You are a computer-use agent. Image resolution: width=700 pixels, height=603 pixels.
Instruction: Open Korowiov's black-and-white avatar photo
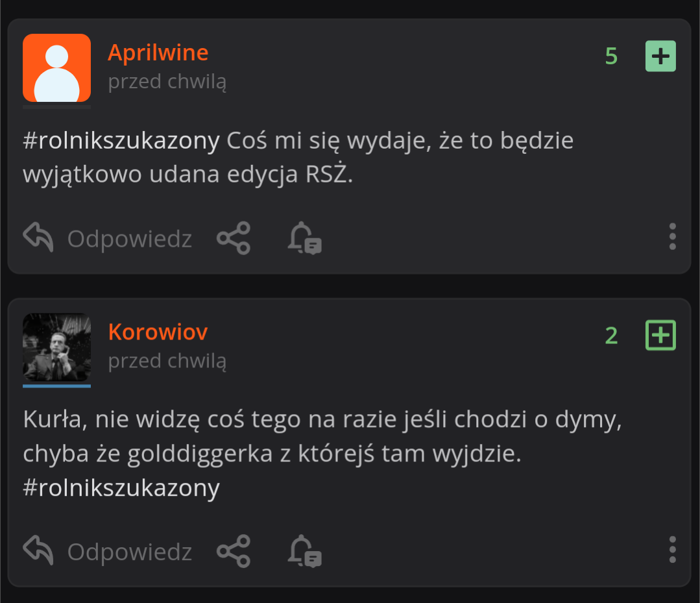click(x=56, y=347)
